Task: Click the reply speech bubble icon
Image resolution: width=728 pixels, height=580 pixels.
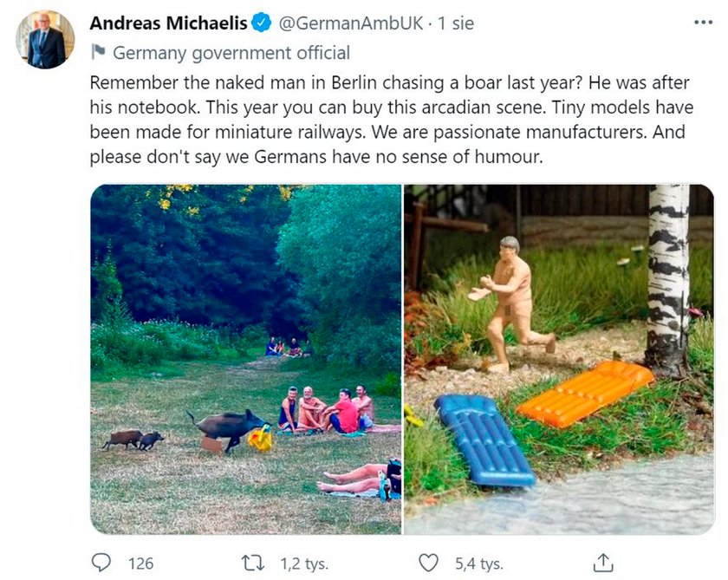Action: pos(101,563)
